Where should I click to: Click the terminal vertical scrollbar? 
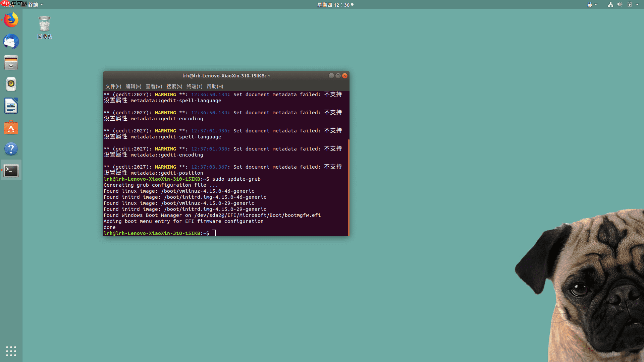coord(348,188)
